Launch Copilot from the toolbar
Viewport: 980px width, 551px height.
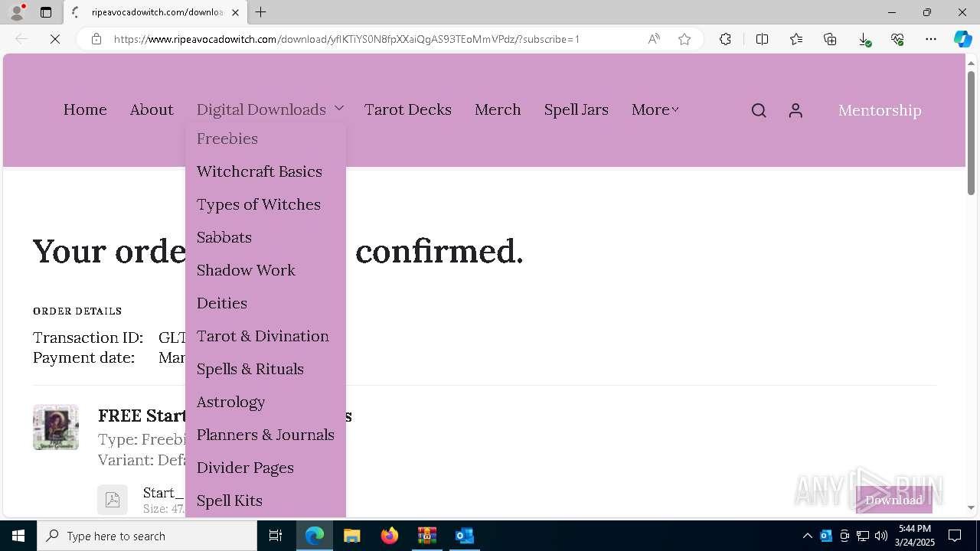962,39
